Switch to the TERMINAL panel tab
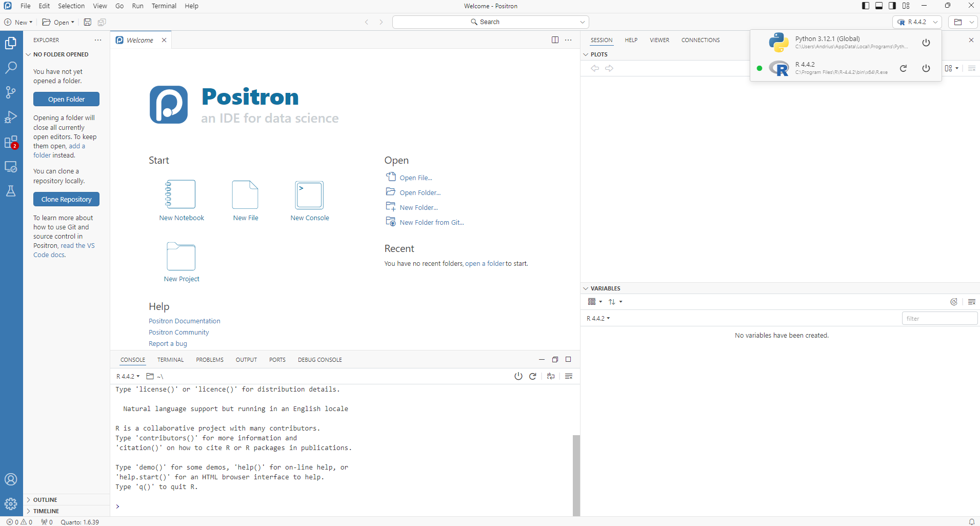The width and height of the screenshot is (980, 526). 170,360
